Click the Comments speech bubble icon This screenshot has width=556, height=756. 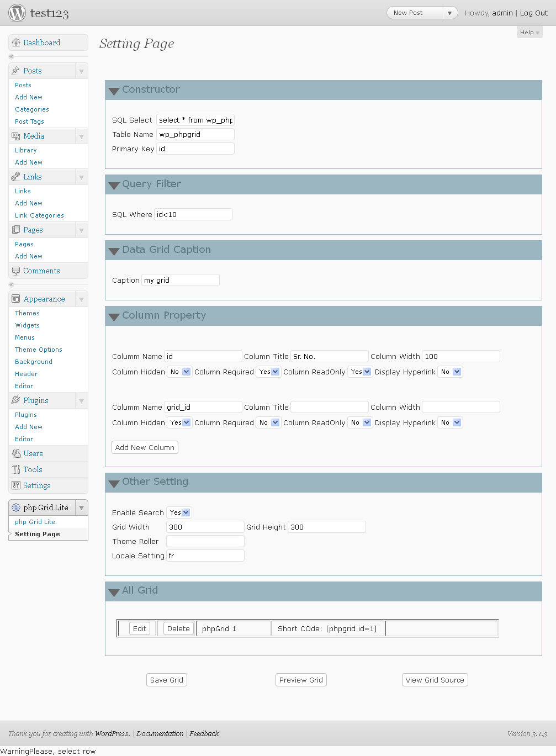(16, 271)
